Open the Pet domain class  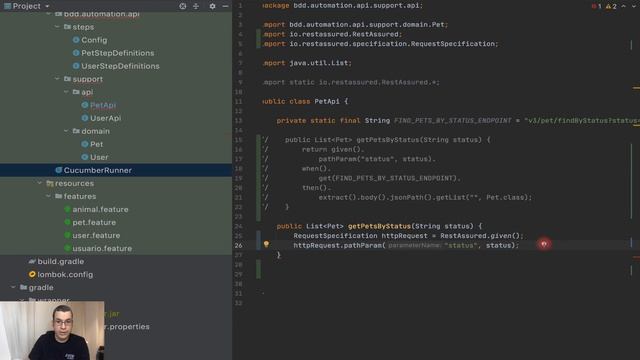96,144
